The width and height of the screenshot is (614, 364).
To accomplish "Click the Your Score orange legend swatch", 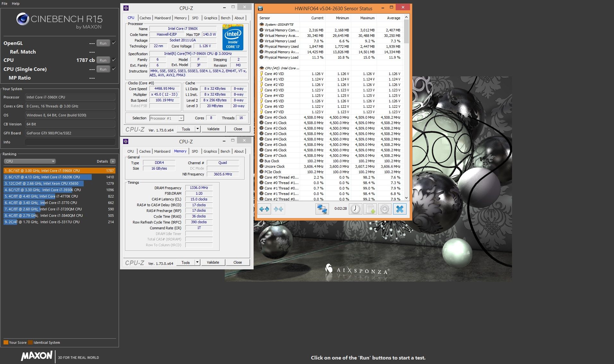I will 6,342.
